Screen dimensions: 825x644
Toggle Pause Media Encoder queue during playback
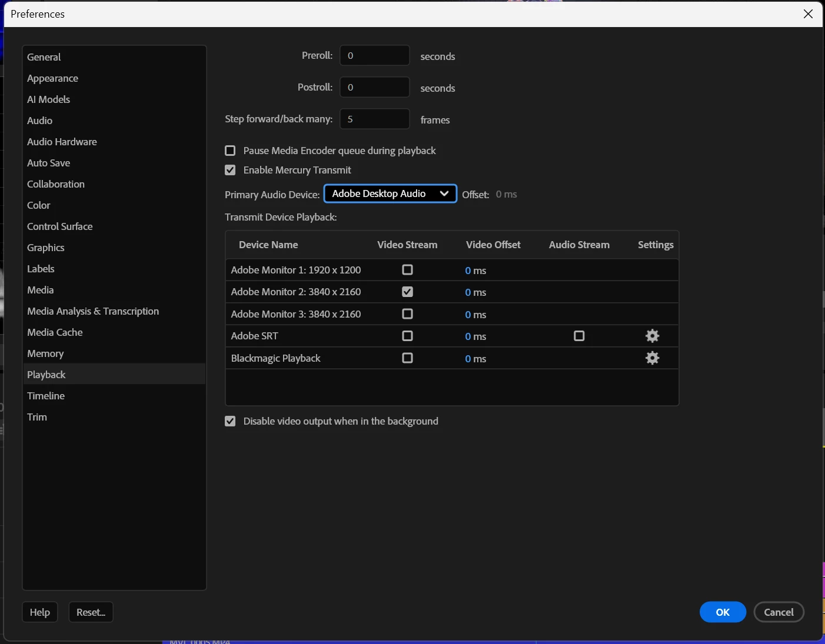[230, 151]
